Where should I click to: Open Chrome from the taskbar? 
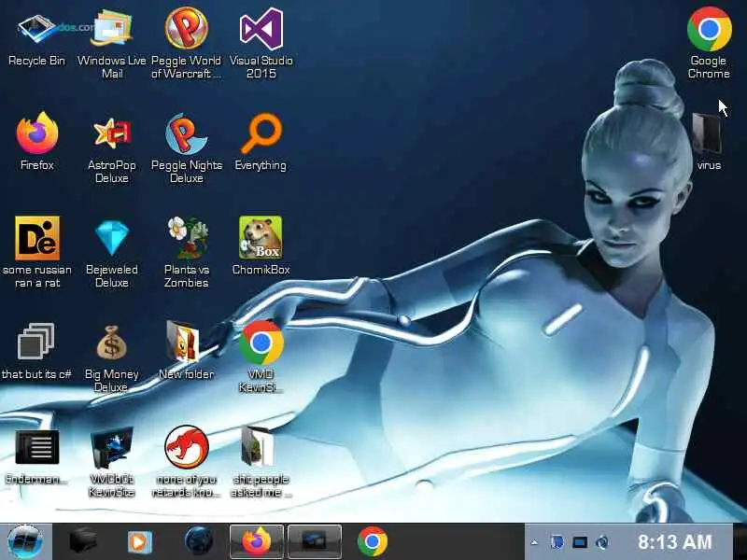(x=372, y=541)
